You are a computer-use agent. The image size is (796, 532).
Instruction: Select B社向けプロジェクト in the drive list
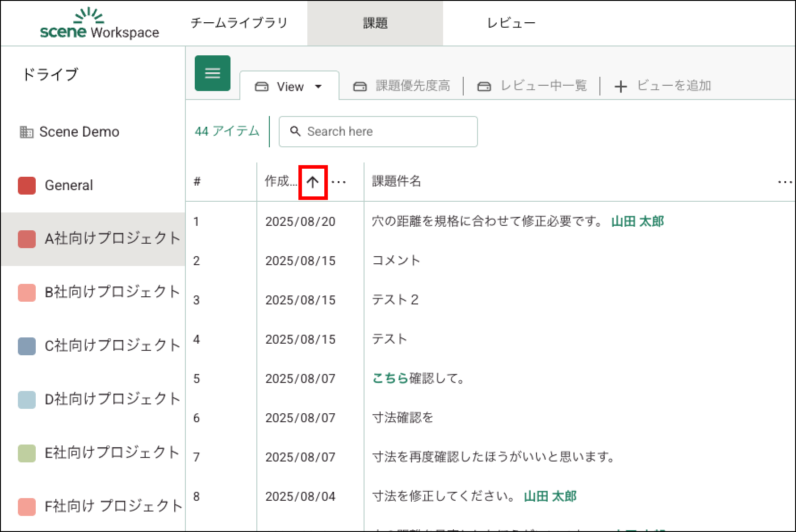112,292
